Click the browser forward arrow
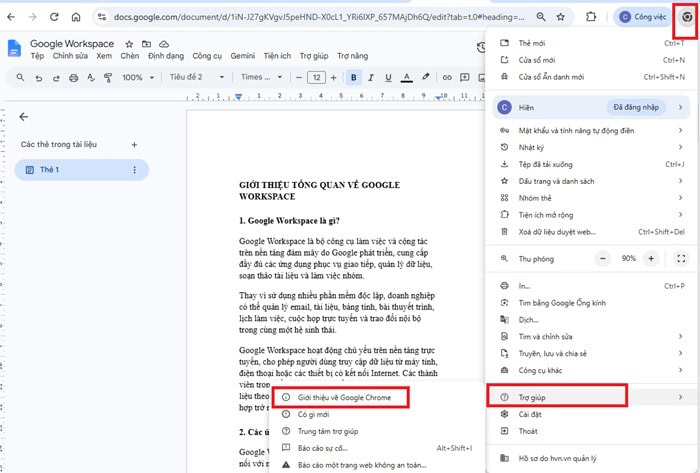 click(33, 17)
